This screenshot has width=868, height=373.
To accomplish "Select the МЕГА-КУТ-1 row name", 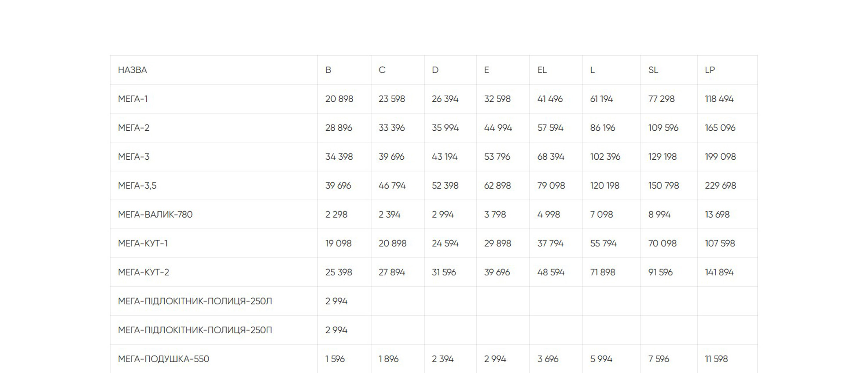I will 143,244.
